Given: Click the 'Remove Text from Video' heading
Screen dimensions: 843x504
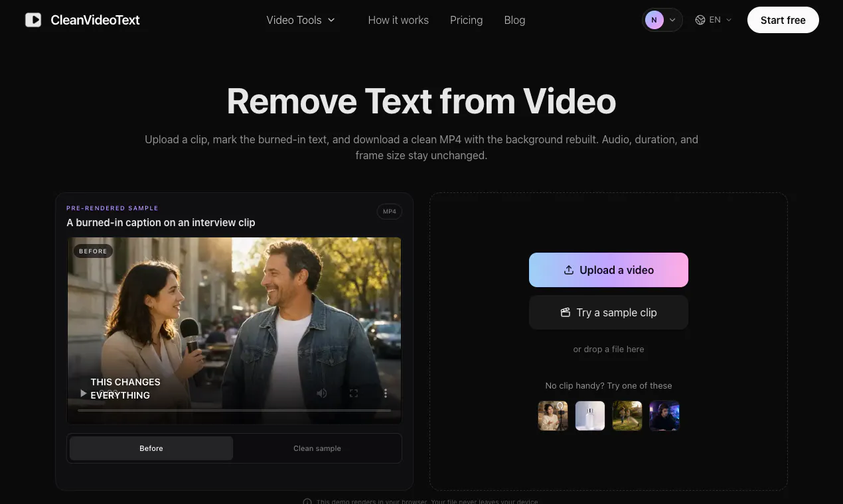Looking at the screenshot, I should tap(421, 101).
